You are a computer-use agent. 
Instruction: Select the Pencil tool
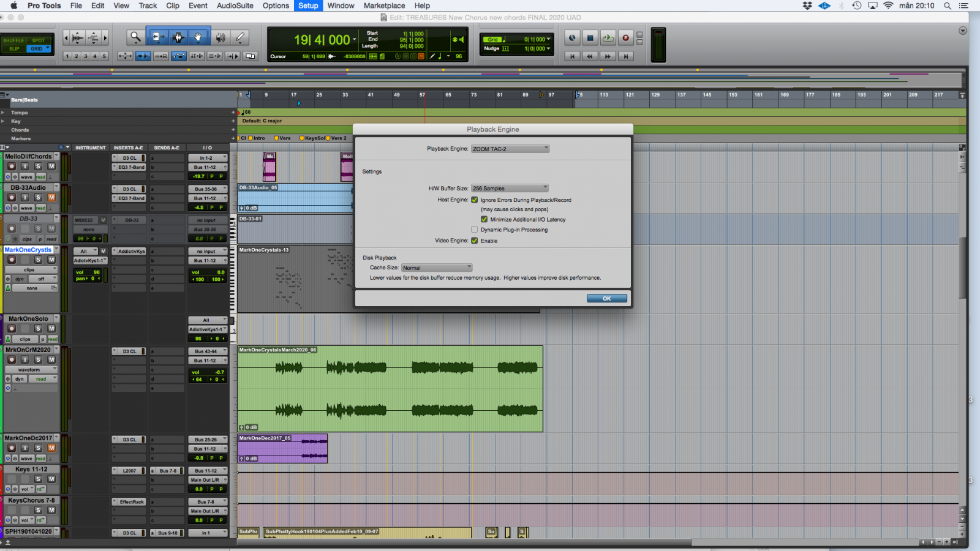[240, 37]
